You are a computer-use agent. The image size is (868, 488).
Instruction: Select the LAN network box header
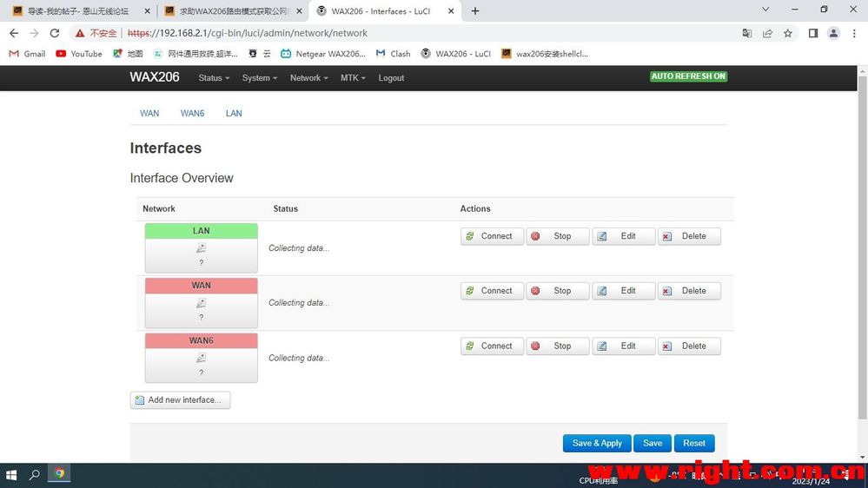[202, 231]
